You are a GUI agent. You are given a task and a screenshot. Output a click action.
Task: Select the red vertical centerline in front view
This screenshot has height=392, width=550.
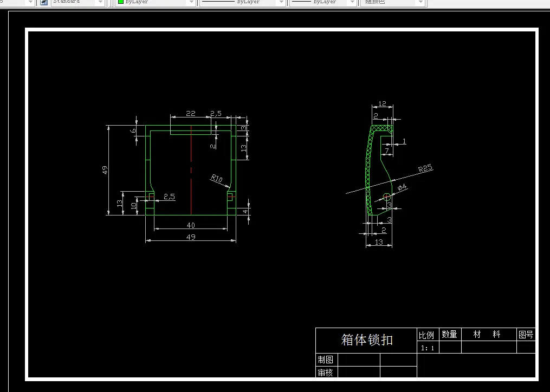tap(191, 170)
